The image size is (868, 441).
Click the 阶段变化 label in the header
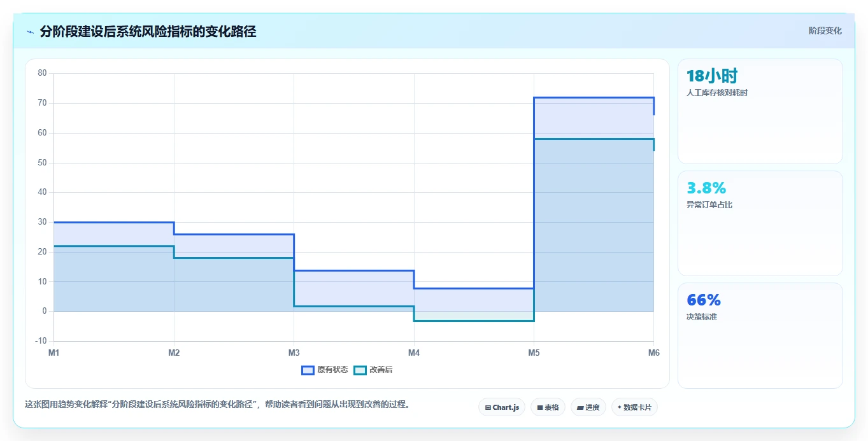point(825,31)
